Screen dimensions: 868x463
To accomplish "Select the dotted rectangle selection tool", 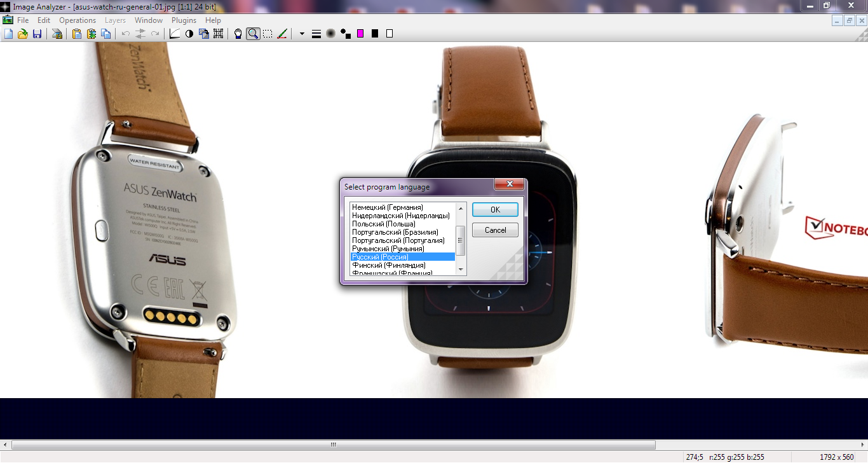I will [x=268, y=34].
